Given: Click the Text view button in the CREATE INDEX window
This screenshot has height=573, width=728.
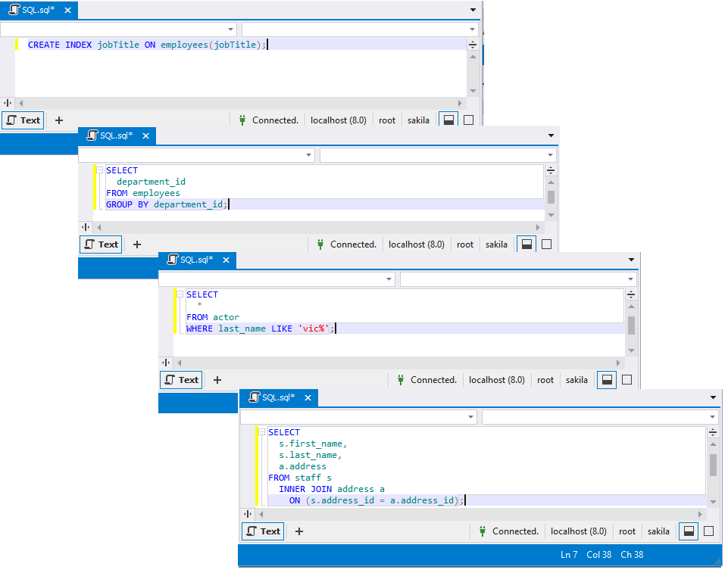Looking at the screenshot, I should (x=23, y=120).
